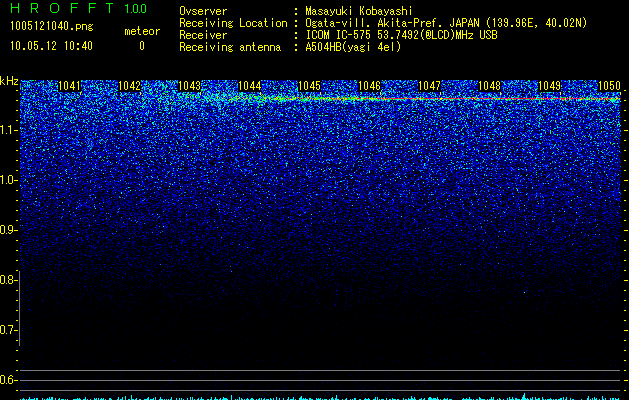This screenshot has width=629, height=400.
Task: Click the kHz axis unit label
Action: [x=9, y=81]
